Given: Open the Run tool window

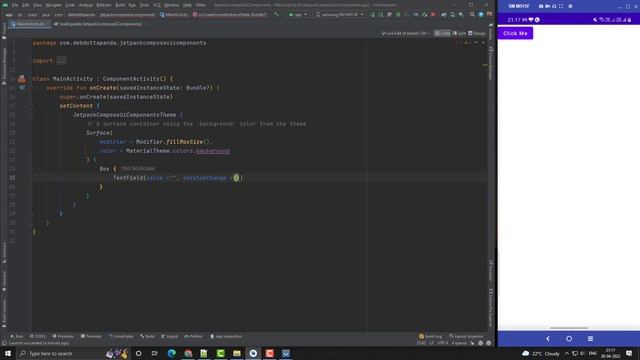Looking at the screenshot, I should (17, 336).
